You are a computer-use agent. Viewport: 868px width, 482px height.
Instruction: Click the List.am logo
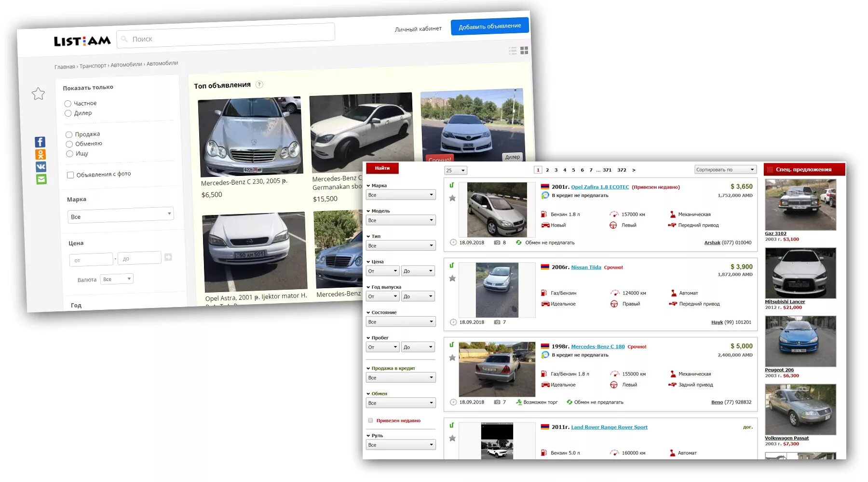coord(82,41)
